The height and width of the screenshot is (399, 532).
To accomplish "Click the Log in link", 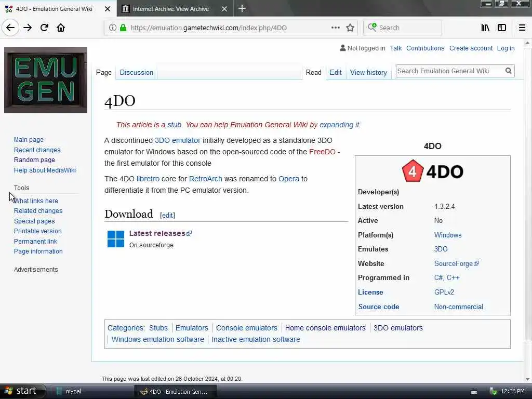I will pos(506,48).
